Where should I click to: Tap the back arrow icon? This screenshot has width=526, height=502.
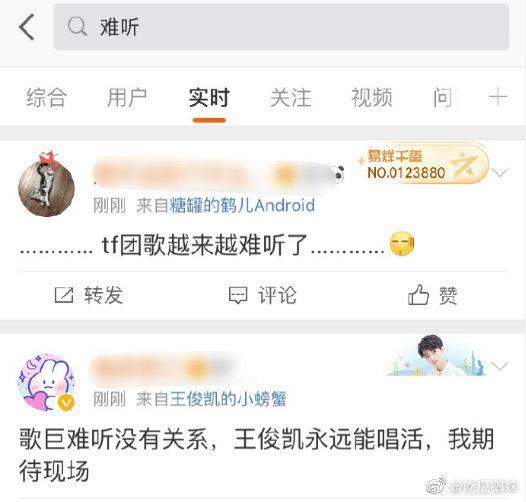tap(27, 27)
